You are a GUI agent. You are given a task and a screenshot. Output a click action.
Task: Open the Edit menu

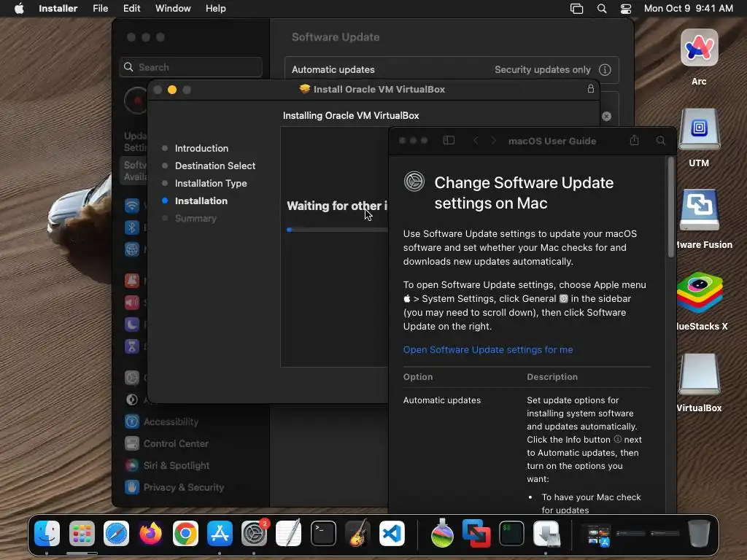click(131, 8)
